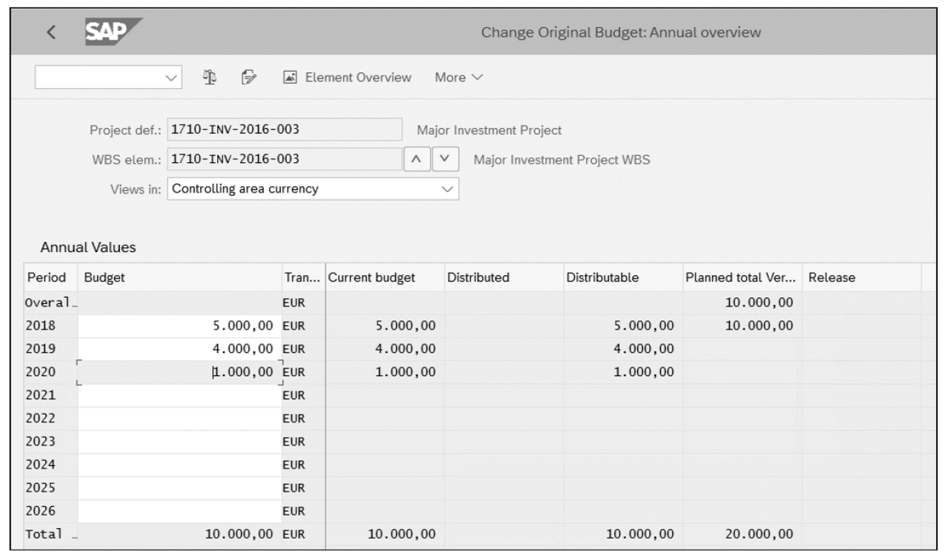The width and height of the screenshot is (946, 560).
Task: Go back with the left chevron arrow
Action: 50,32
